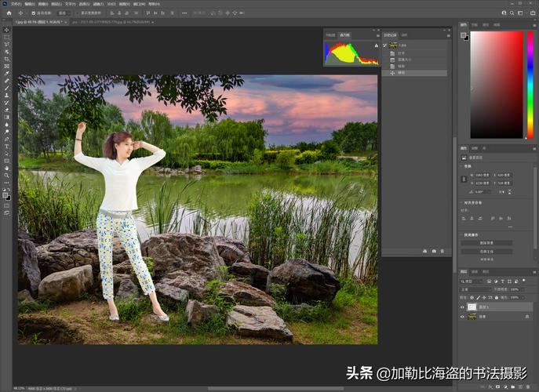The width and height of the screenshot is (539, 392).
Task: Select the Blur tool
Action: click(6, 125)
